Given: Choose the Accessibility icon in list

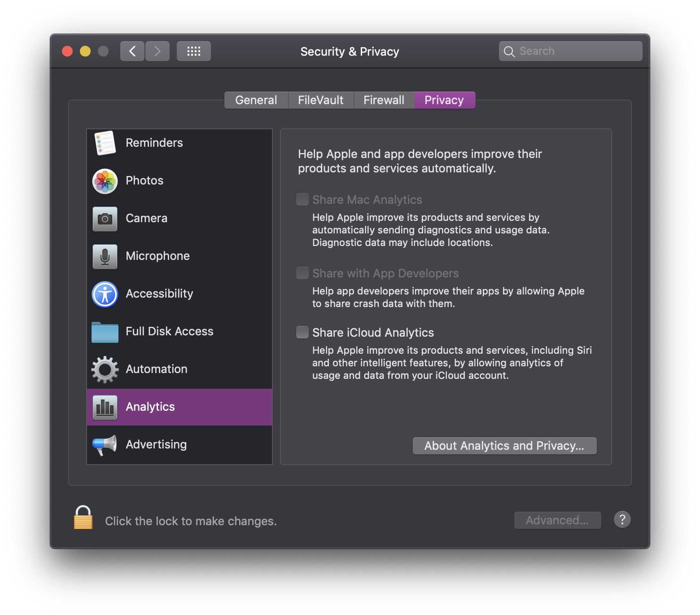Looking at the screenshot, I should pos(105,294).
